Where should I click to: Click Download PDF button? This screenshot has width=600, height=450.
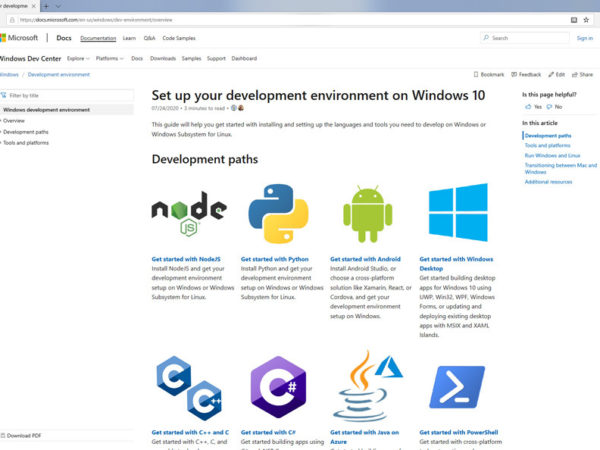(22, 436)
